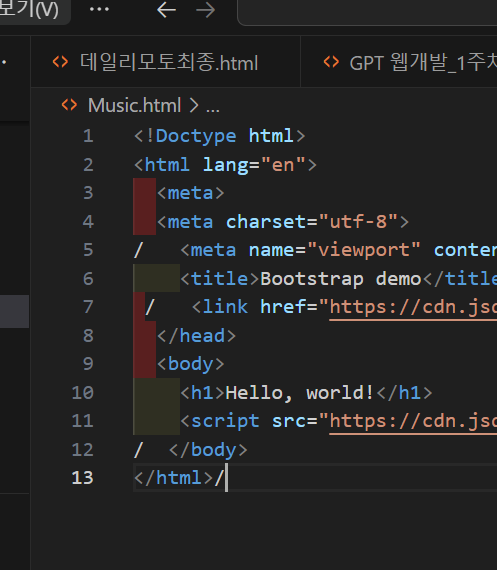Click line number 3 in the gutter
Viewport: 497px width, 570px height.
88,193
